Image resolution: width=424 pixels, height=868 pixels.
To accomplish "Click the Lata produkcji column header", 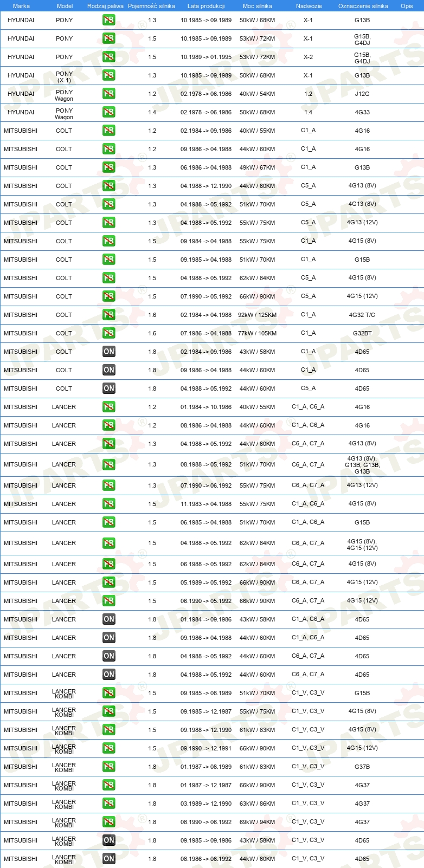I will (206, 6).
